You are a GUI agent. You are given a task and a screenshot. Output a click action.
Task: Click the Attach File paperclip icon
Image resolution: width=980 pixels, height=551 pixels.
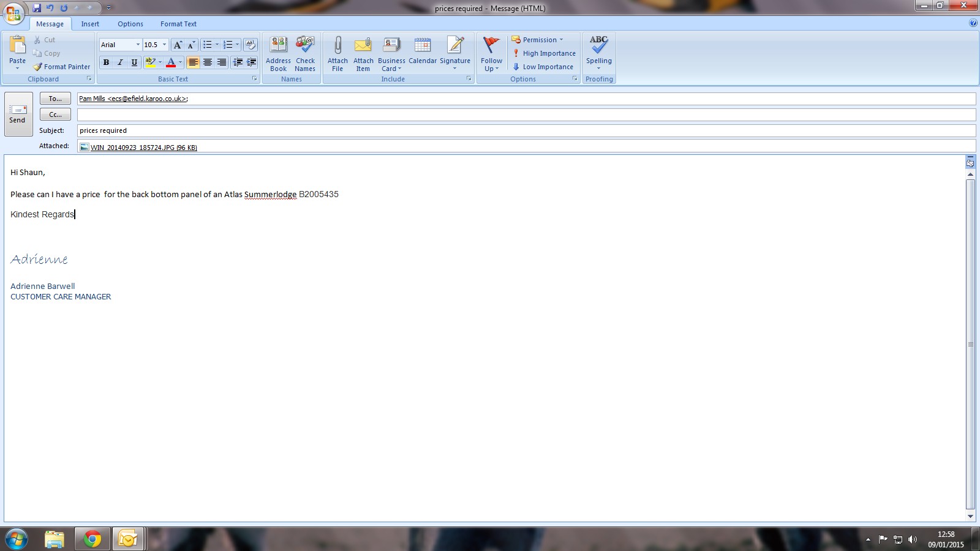tap(337, 46)
